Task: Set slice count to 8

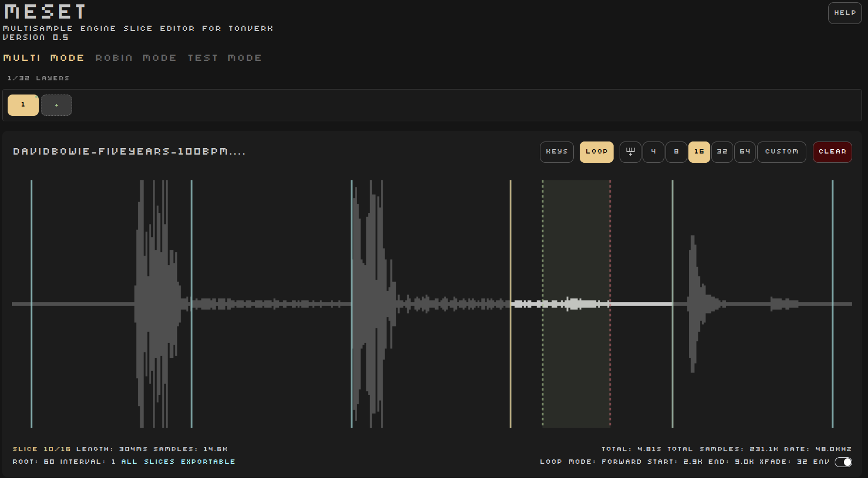Action: (676, 152)
